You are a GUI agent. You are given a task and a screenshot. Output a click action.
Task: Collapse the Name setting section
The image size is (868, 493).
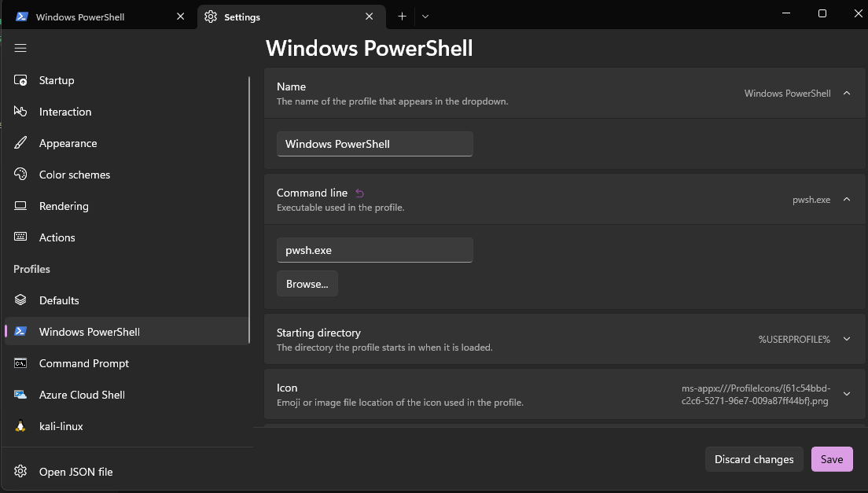pos(847,93)
